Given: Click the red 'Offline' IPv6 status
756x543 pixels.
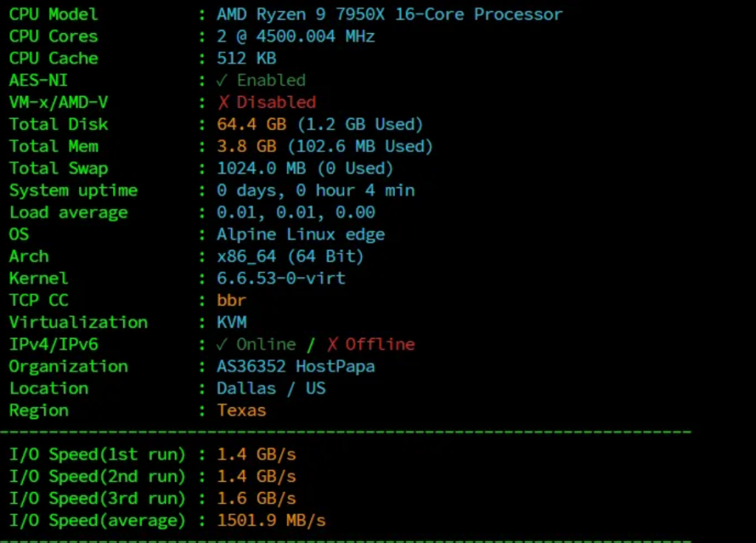Looking at the screenshot, I should (380, 345).
